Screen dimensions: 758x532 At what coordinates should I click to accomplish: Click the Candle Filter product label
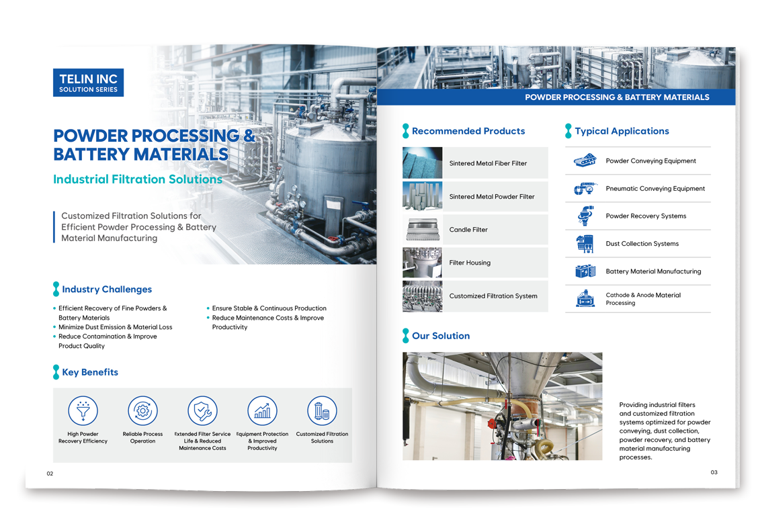[468, 230]
